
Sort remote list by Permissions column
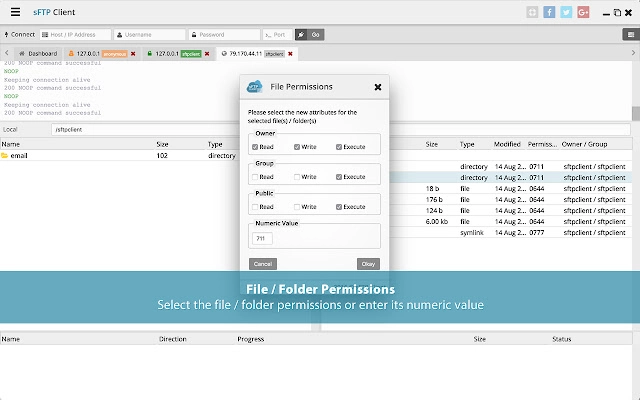pos(542,144)
